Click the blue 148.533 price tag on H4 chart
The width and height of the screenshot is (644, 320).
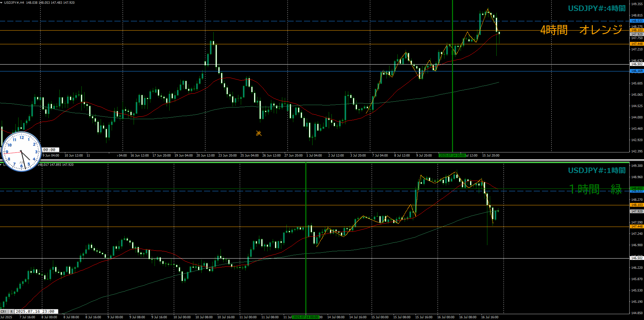coord(636,21)
